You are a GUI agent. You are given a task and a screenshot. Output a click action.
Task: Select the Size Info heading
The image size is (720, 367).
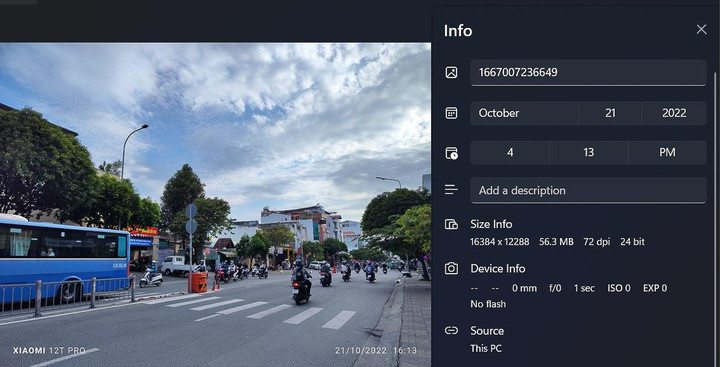pos(491,224)
